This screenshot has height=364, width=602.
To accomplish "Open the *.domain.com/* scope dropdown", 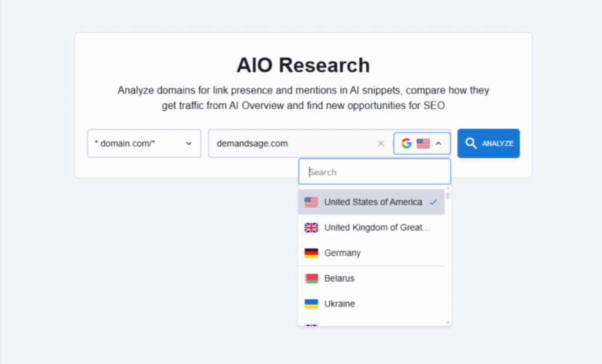I will pyautogui.click(x=144, y=143).
